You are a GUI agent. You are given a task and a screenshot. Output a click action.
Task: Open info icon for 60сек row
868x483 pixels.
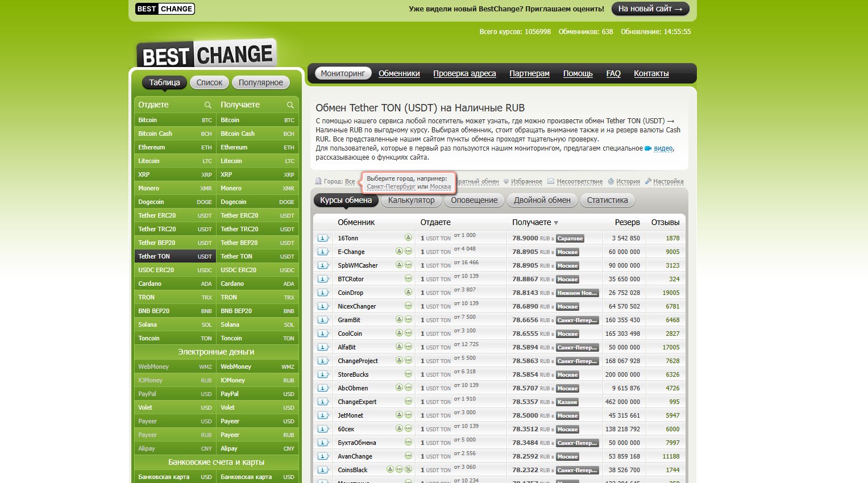coord(323,429)
